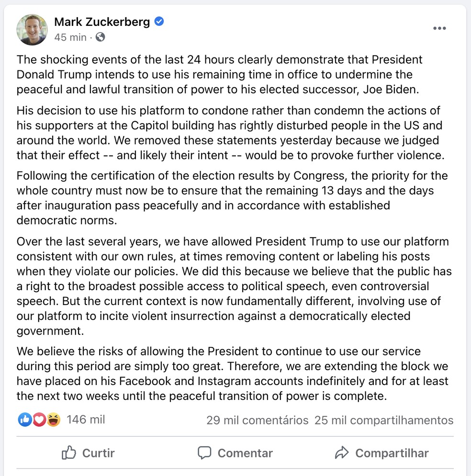Open the 29 mil comentários list

257,420
